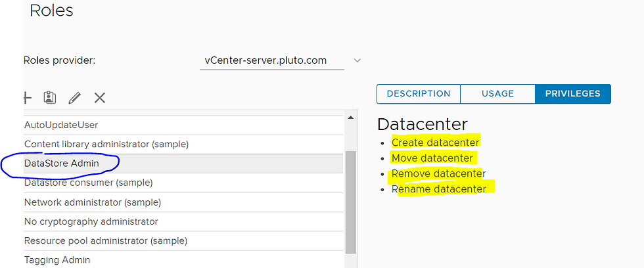644x268 pixels.
Task: Select Network administrator (sample) role
Action: tap(93, 202)
